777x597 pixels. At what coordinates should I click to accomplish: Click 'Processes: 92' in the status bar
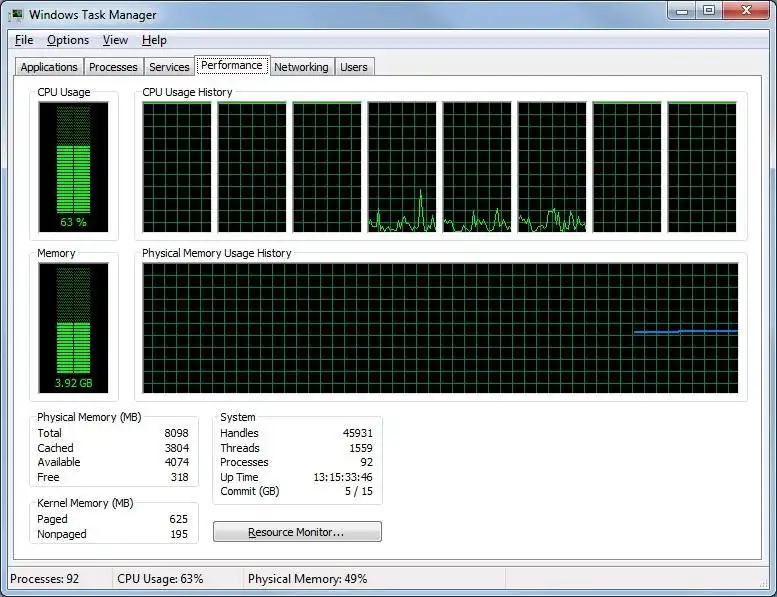pyautogui.click(x=45, y=579)
